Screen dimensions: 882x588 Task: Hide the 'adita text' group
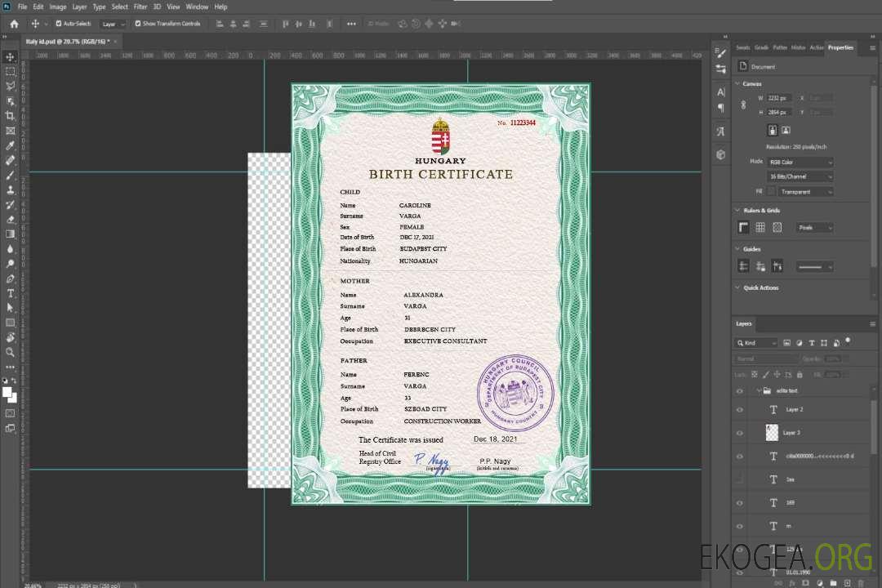(x=740, y=391)
